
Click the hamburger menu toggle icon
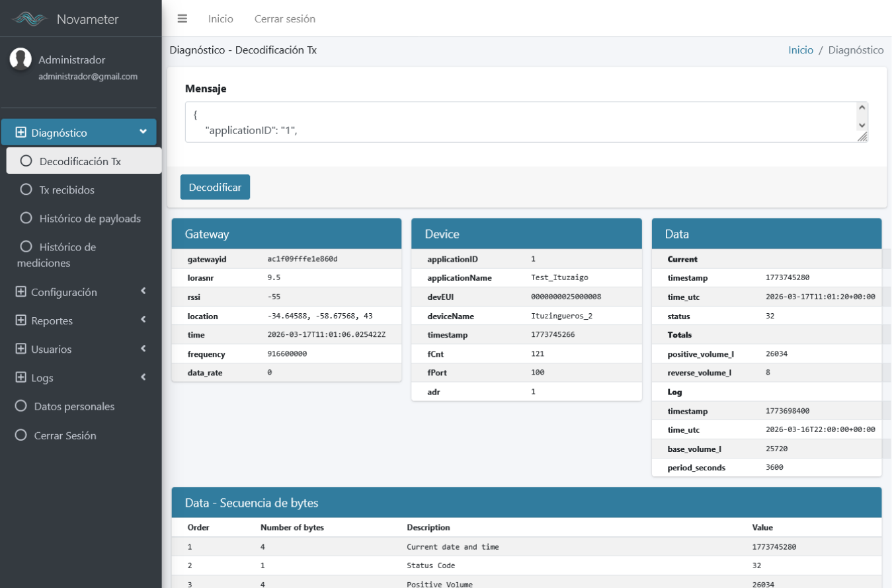tap(182, 18)
